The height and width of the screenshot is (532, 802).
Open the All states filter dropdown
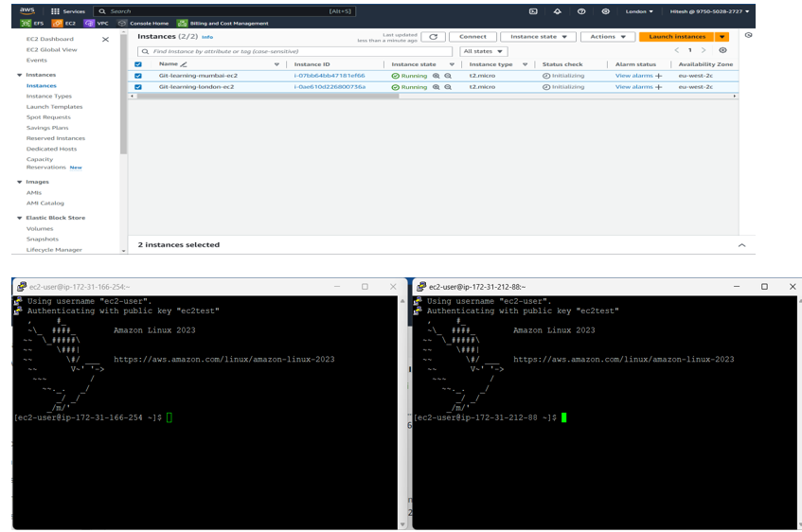[483, 51]
